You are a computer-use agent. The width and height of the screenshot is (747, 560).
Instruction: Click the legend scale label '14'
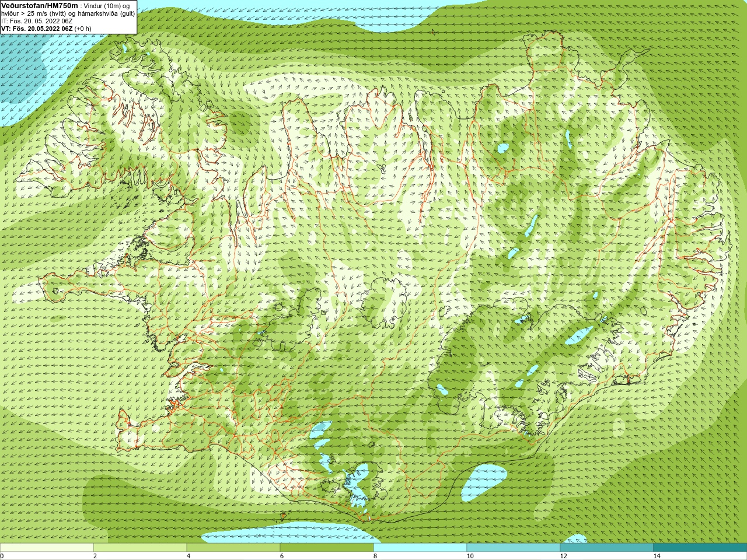coord(657,556)
